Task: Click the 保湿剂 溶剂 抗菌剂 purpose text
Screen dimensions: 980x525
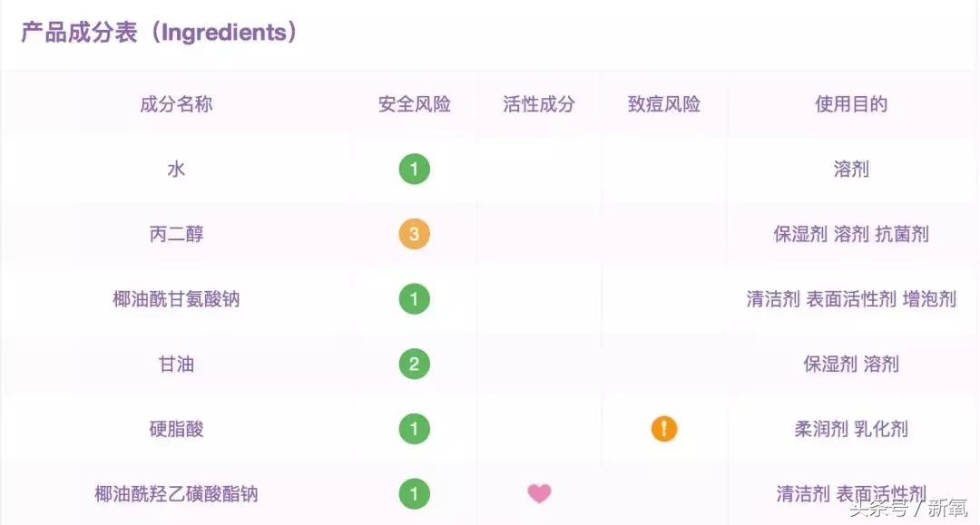Action: [x=851, y=235]
